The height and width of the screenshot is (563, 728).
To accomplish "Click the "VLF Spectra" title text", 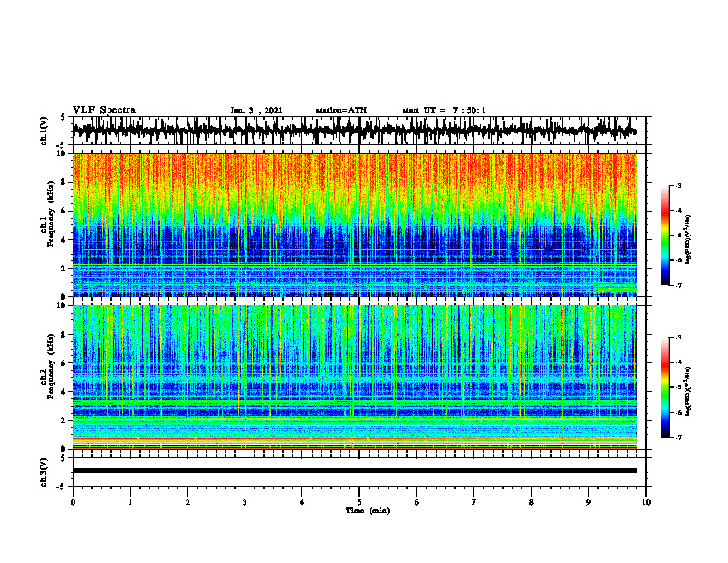I will click(104, 110).
